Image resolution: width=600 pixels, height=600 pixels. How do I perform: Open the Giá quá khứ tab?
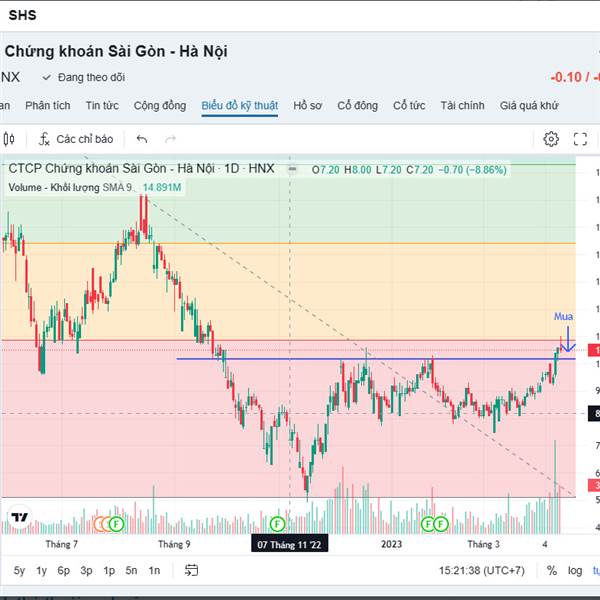point(529,106)
